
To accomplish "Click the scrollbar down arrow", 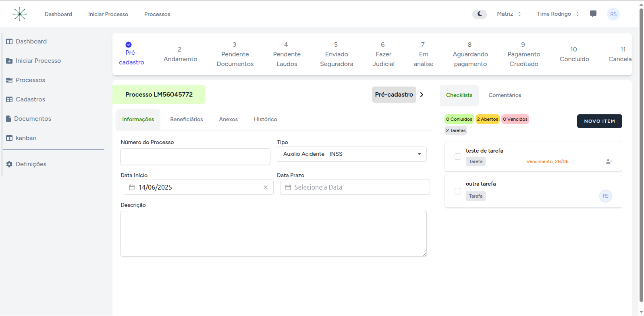I will tap(641, 312).
